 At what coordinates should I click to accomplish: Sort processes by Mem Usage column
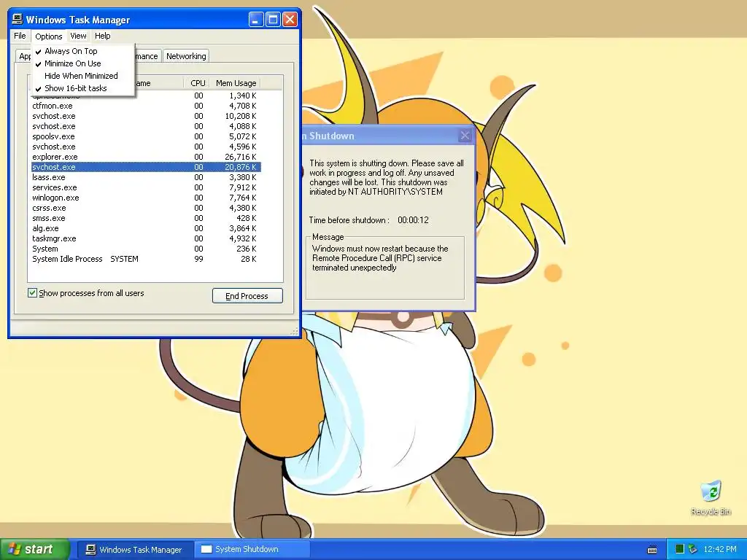[x=236, y=83]
